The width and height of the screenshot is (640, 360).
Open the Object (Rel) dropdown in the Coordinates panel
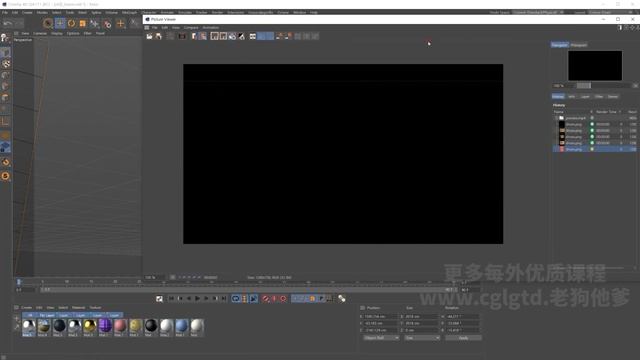click(x=381, y=338)
